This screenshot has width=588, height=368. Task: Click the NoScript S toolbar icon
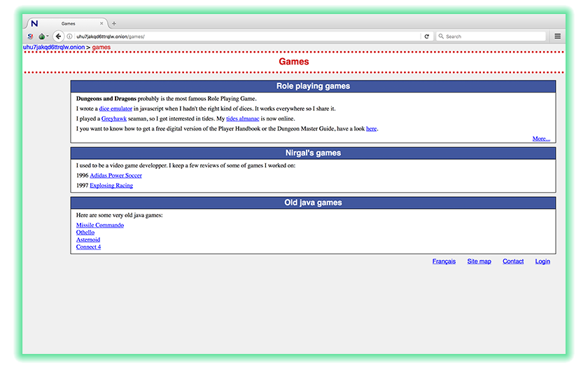pos(30,36)
